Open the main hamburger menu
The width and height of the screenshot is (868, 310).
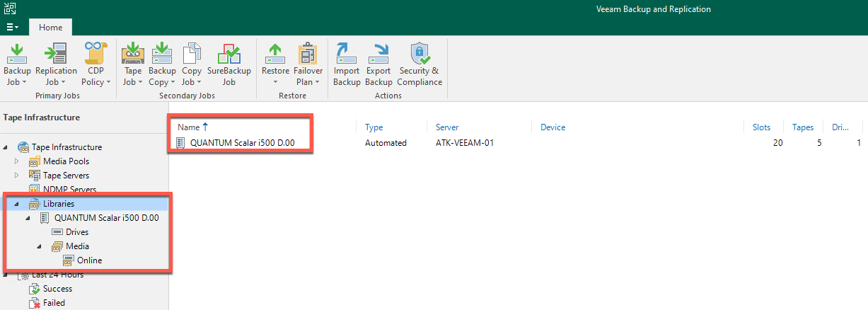point(12,28)
